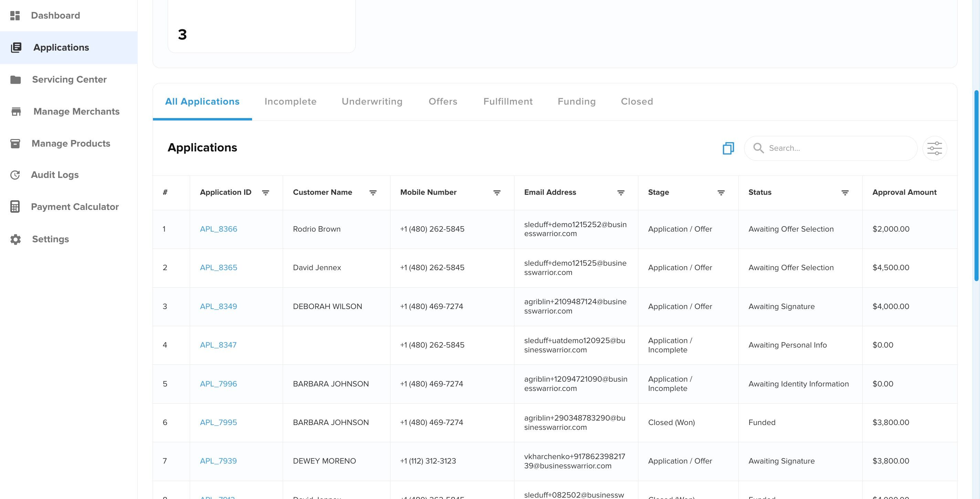
Task: Click the Dashboard grid icon in sidebar
Action: 15,15
